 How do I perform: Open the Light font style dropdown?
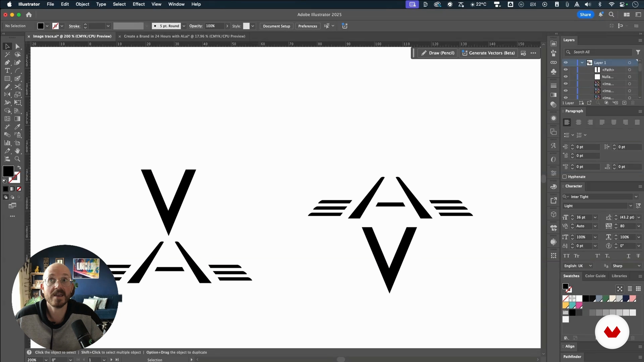[631, 206]
